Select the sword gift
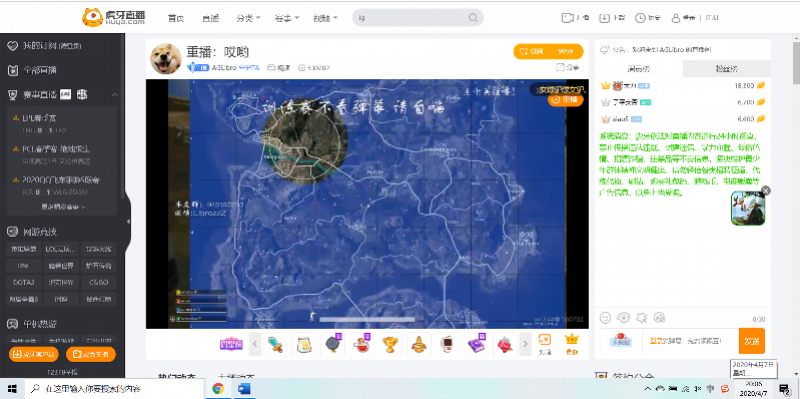800x399 pixels. (277, 344)
